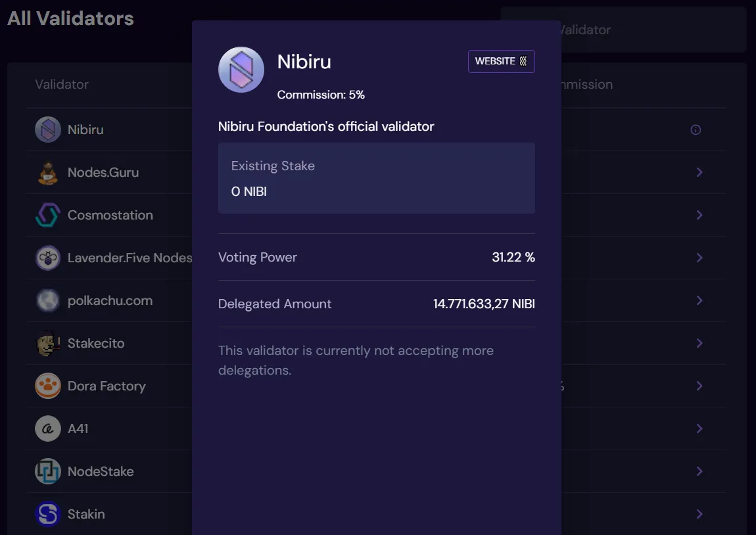Click the Stakin validator logo

(48, 514)
